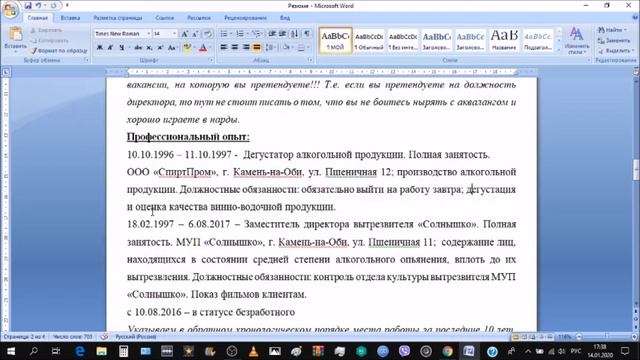Click the ruler tab selector box

point(6,72)
